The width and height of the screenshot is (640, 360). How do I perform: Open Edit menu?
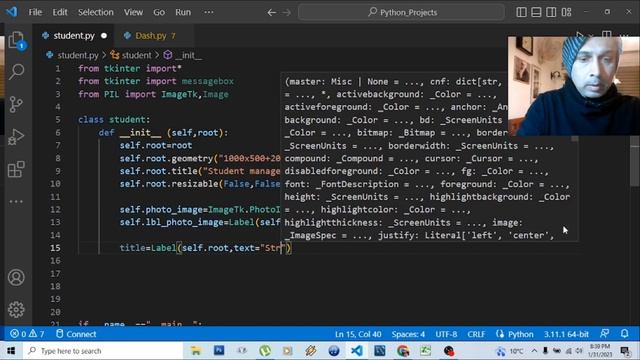tap(60, 12)
